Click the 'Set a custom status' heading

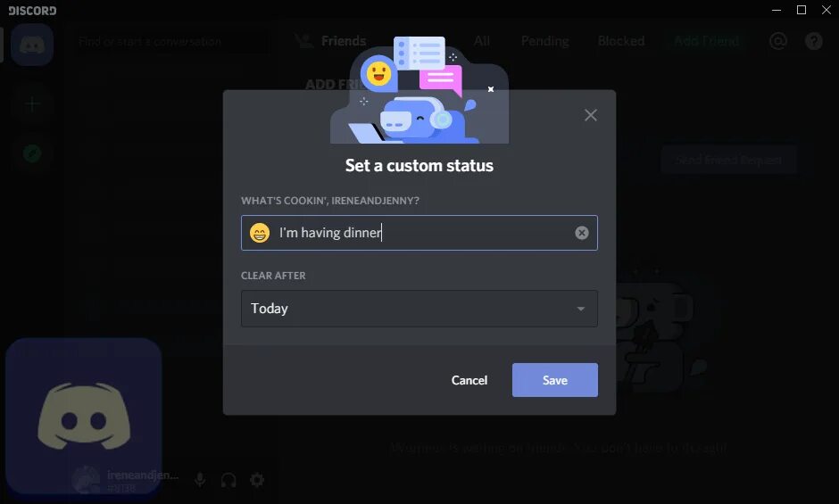[419, 165]
